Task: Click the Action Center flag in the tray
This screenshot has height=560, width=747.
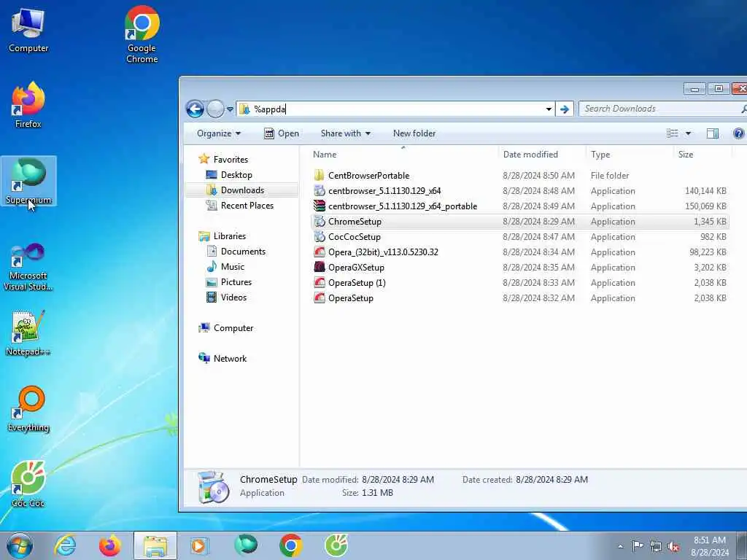Action: (x=638, y=545)
